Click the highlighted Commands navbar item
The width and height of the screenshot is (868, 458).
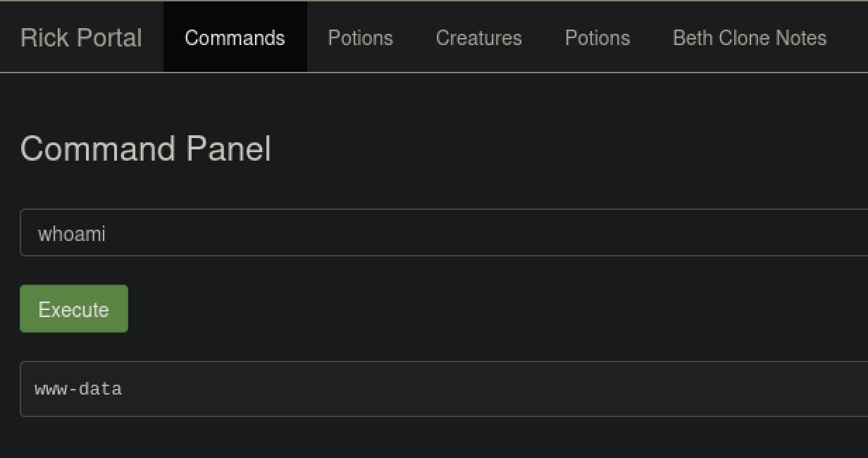coord(235,38)
